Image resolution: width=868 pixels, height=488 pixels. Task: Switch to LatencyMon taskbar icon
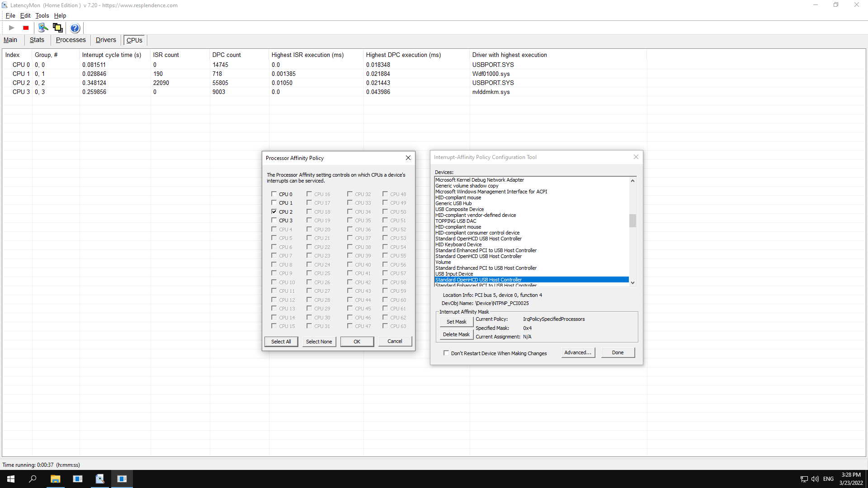[x=100, y=479]
